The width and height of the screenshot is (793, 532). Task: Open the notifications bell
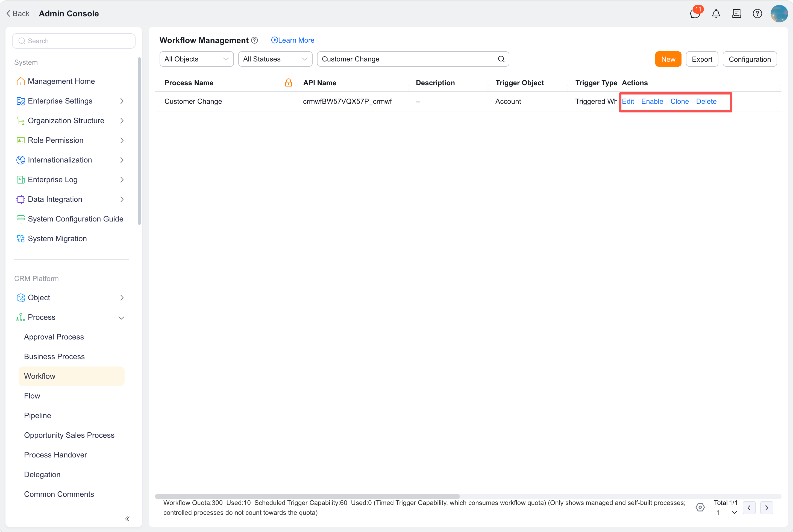coord(716,14)
